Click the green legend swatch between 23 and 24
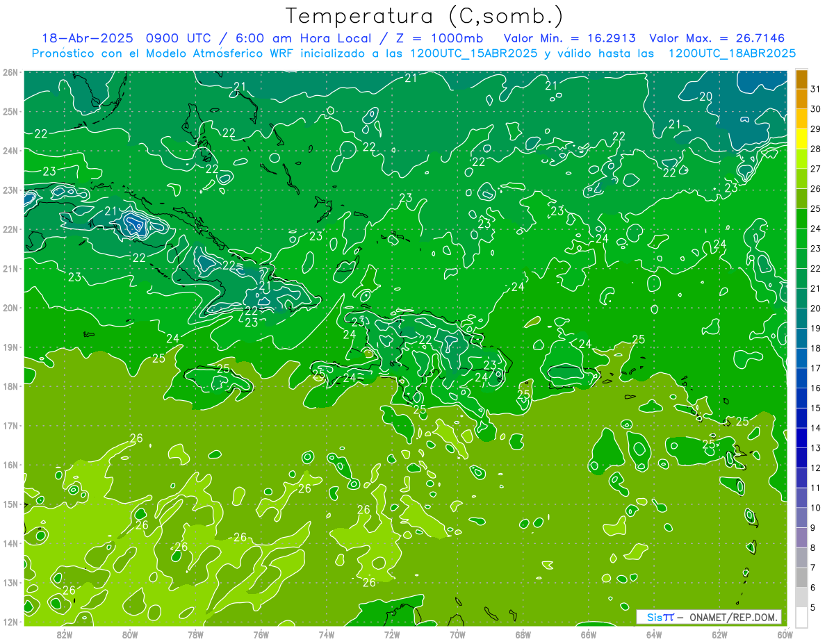This screenshot has width=834, height=644. click(801, 238)
